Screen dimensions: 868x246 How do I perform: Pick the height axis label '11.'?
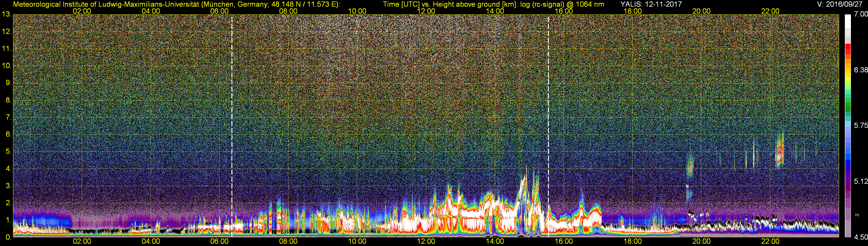coord(6,49)
